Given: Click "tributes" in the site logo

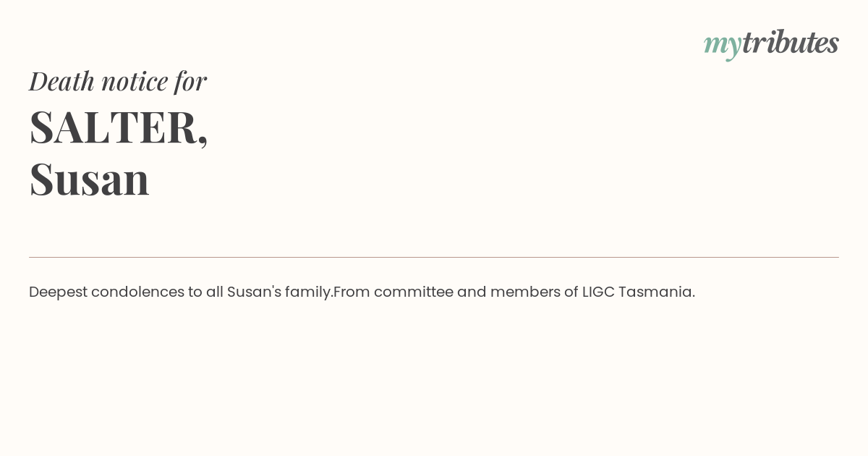Looking at the screenshot, I should pyautogui.click(x=790, y=43).
